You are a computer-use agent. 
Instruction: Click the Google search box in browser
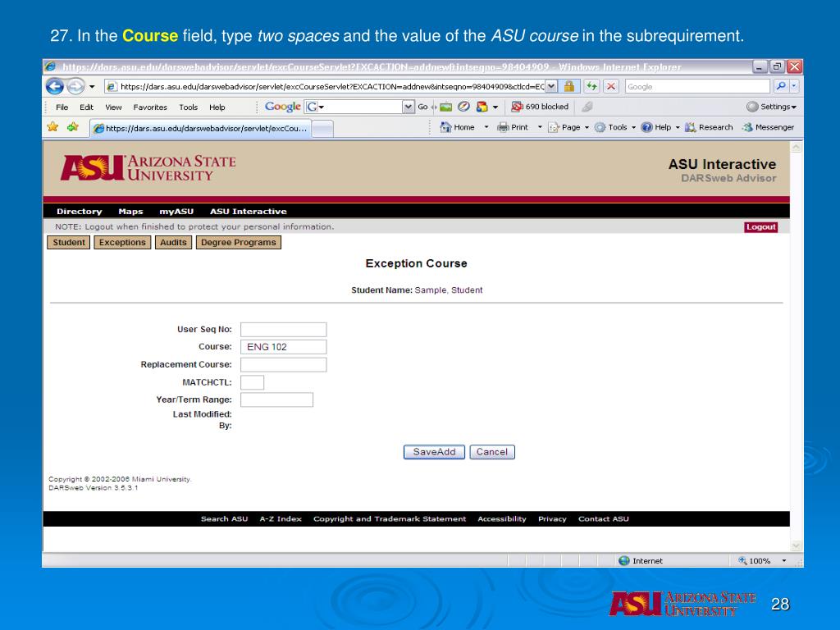[697, 86]
